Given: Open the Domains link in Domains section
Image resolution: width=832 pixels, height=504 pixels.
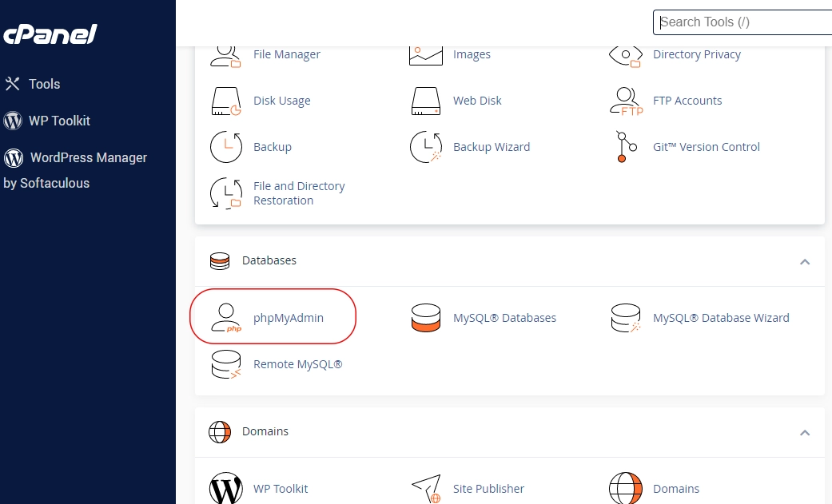Looking at the screenshot, I should point(676,489).
